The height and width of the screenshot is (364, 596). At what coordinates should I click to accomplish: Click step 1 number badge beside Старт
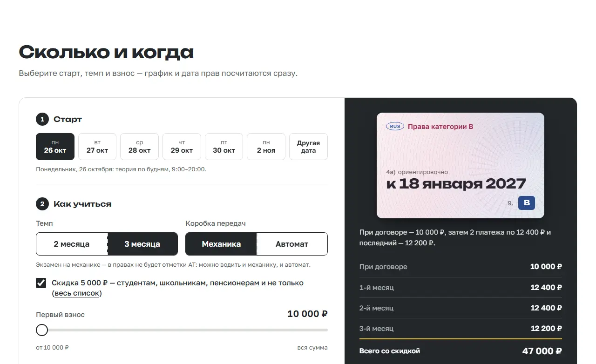pos(42,120)
